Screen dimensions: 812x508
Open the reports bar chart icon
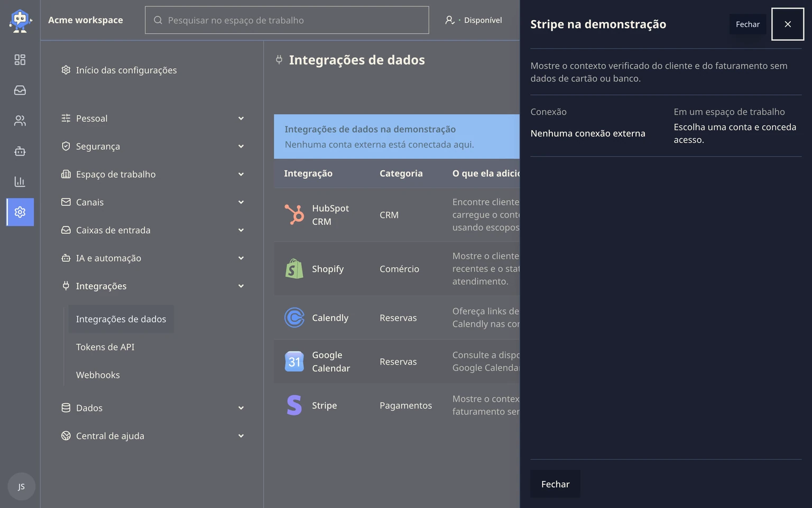(x=20, y=182)
